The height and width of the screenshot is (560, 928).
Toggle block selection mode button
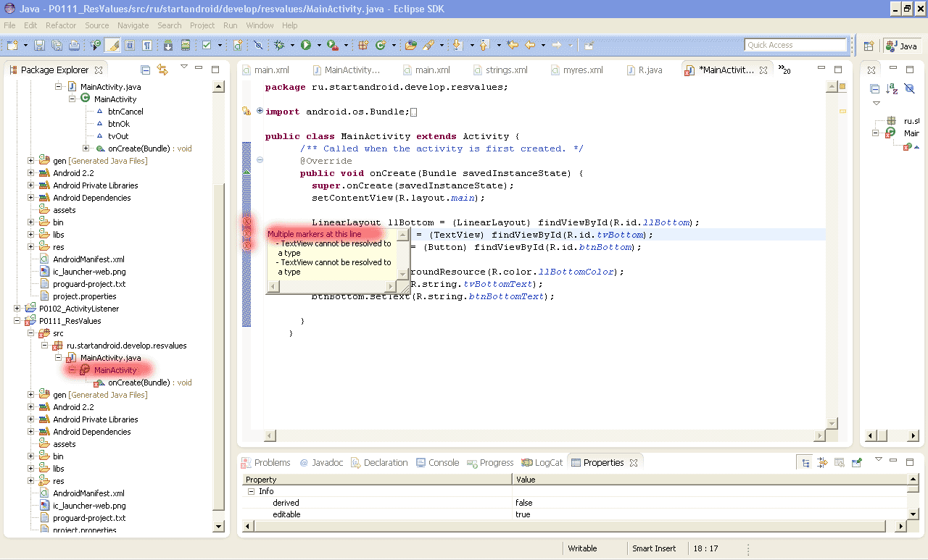click(130, 45)
